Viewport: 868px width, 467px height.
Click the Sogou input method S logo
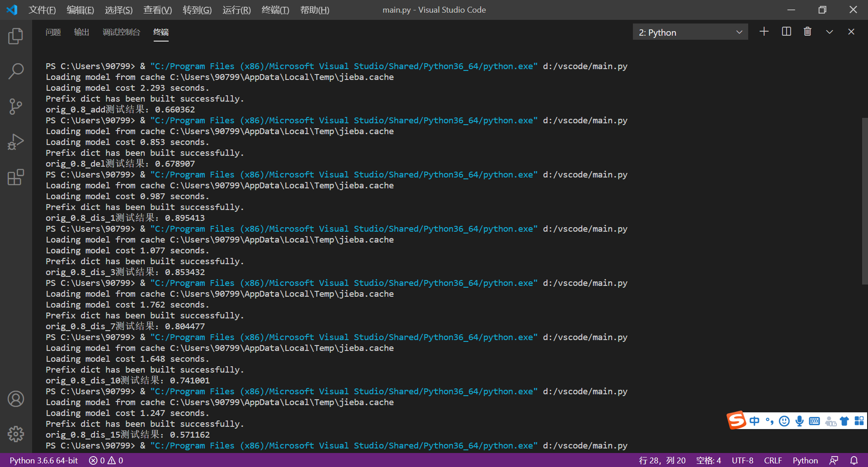tap(736, 420)
